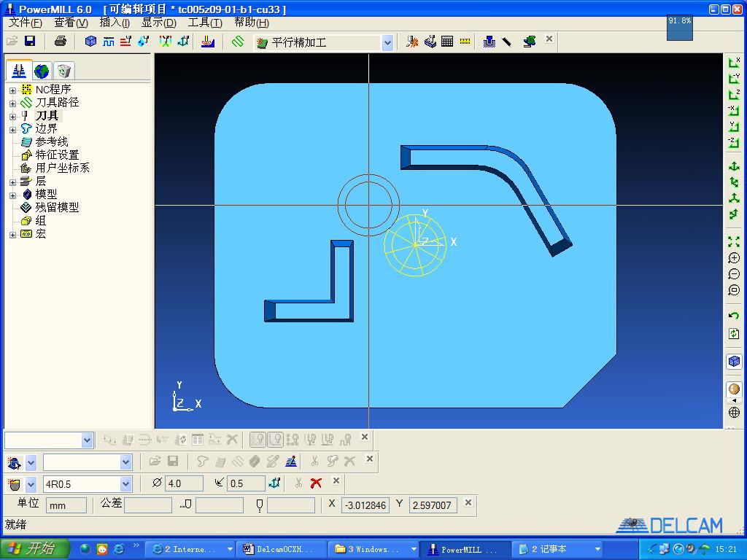Click the Zoom out magnifier icon

point(734,274)
